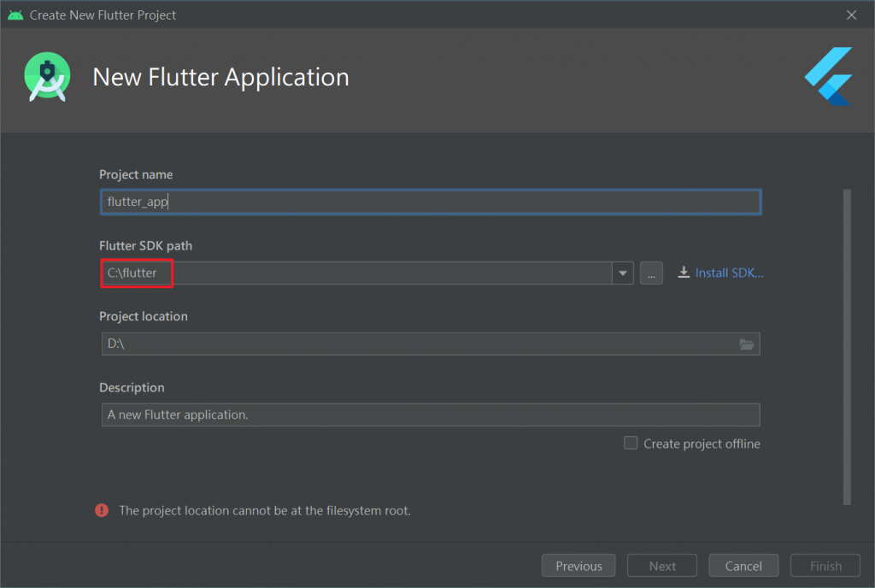The height and width of the screenshot is (588, 875).
Task: Click the Project name label
Action: click(136, 174)
